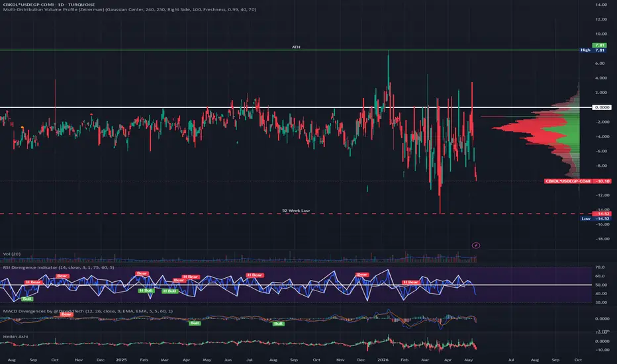Click the ATH line label
The height and width of the screenshot is (364, 617).
296,47
